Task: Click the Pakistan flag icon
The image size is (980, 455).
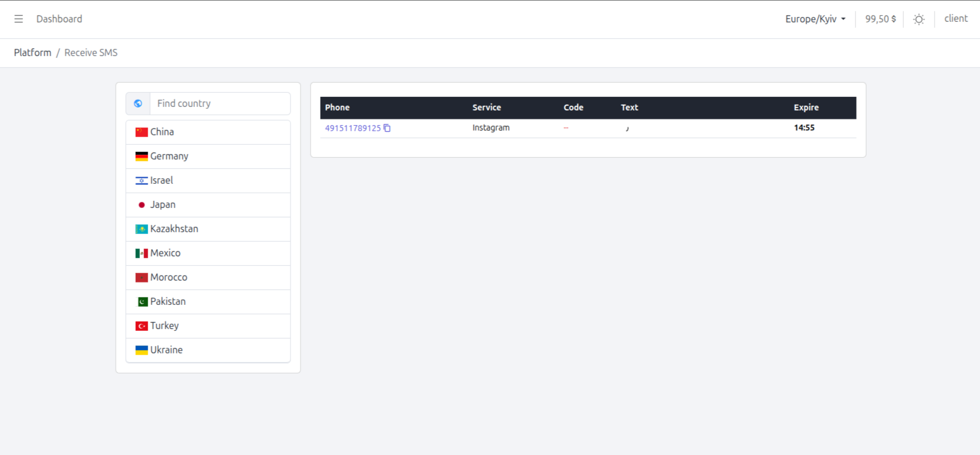Action: 142,302
